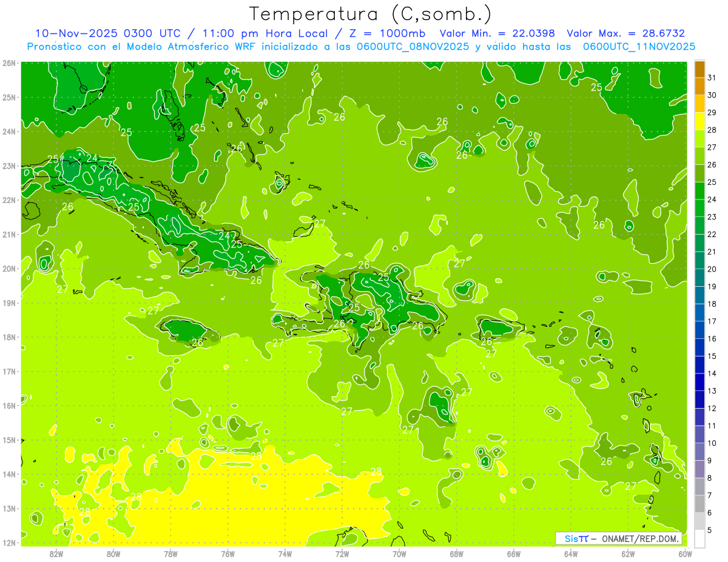728x562 pixels.
Task: Click the '66W' longitude axis label
Action: click(x=514, y=554)
